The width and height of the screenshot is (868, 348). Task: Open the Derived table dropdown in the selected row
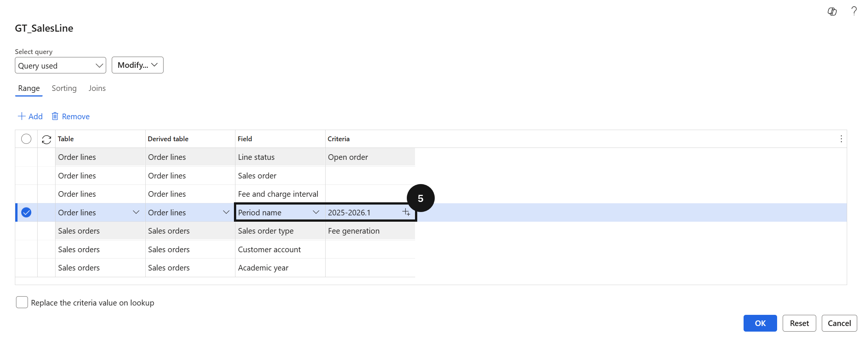226,212
